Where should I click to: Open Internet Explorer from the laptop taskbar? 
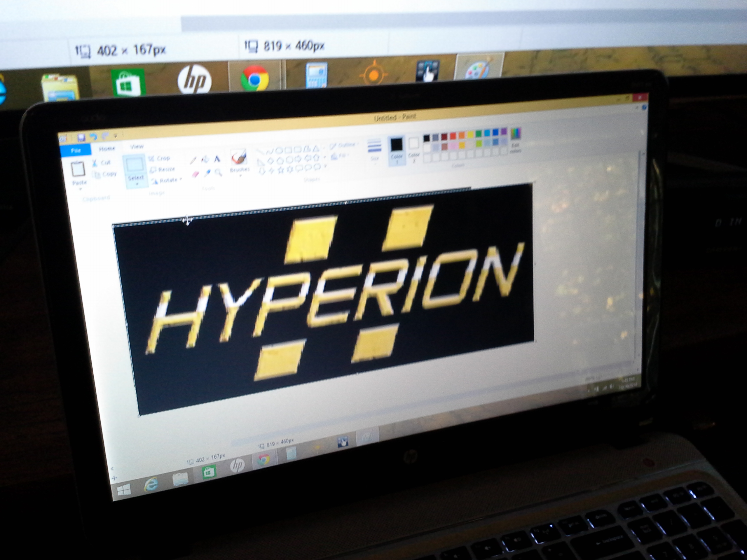click(x=151, y=485)
